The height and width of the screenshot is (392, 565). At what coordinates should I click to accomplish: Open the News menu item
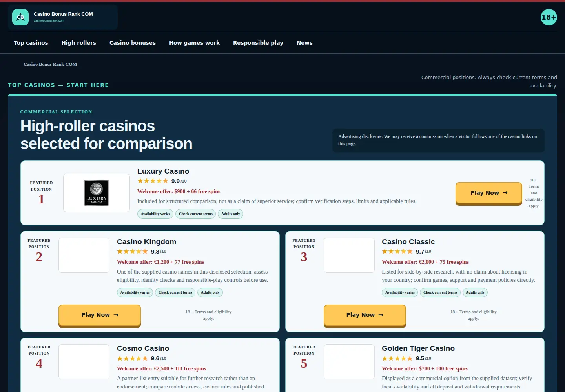click(x=304, y=43)
